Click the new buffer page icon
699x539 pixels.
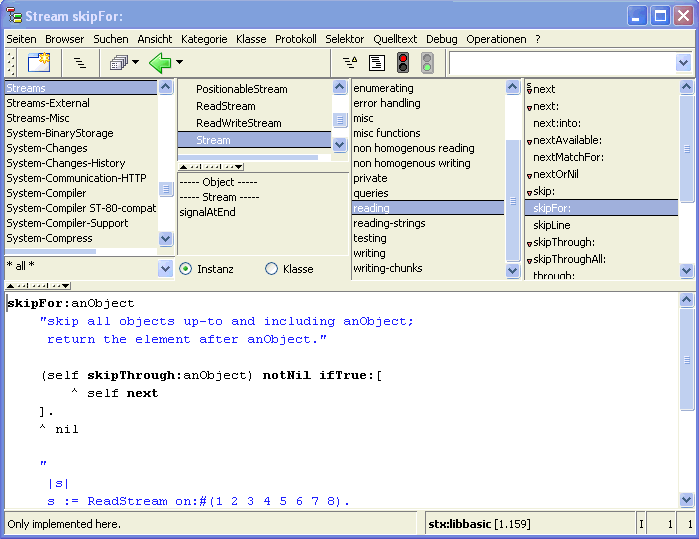[39, 62]
